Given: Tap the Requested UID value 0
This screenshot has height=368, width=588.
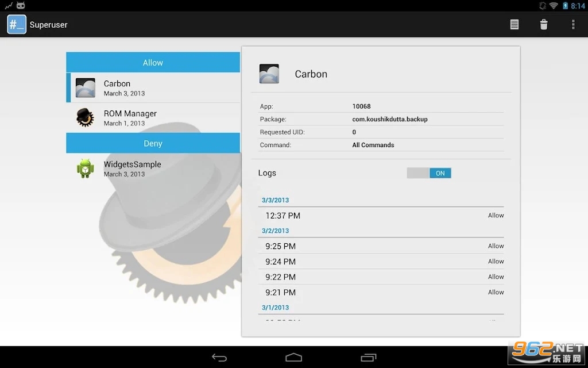Looking at the screenshot, I should (x=354, y=132).
